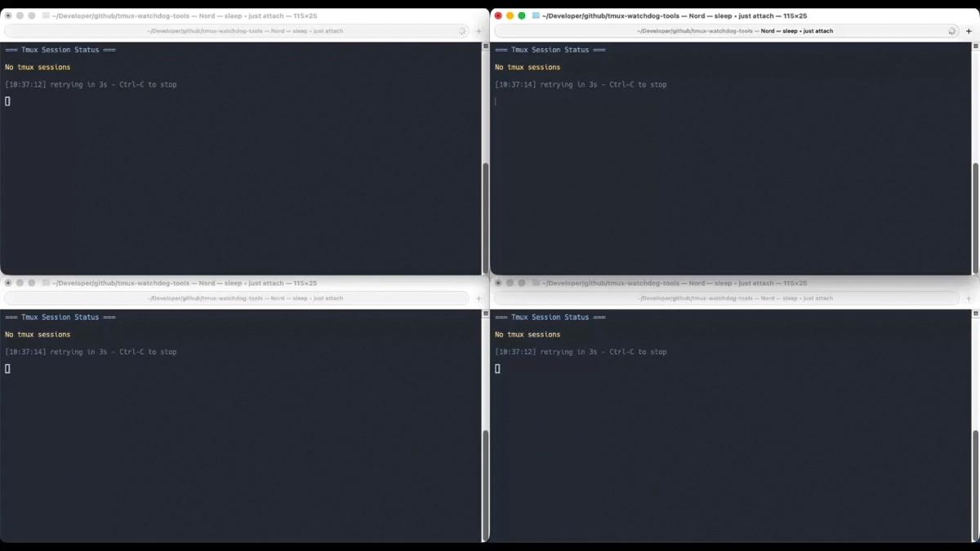Screen dimensions: 980x551
Task: Click busy spinner in top-right window tab
Action: pyautogui.click(x=951, y=31)
